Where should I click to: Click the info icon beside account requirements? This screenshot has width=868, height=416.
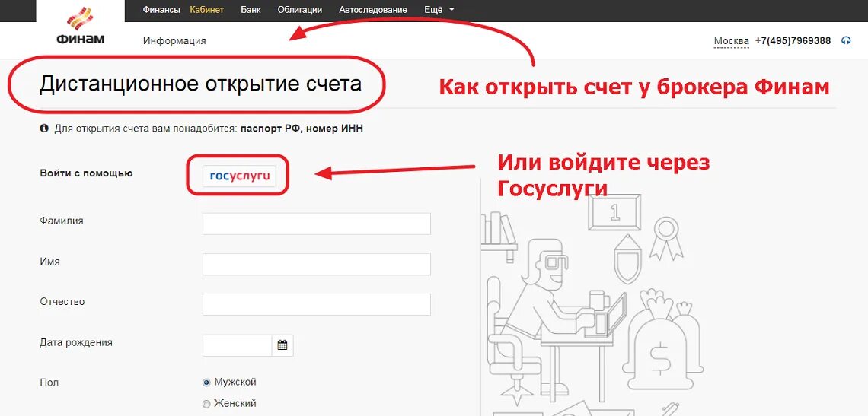pos(44,129)
